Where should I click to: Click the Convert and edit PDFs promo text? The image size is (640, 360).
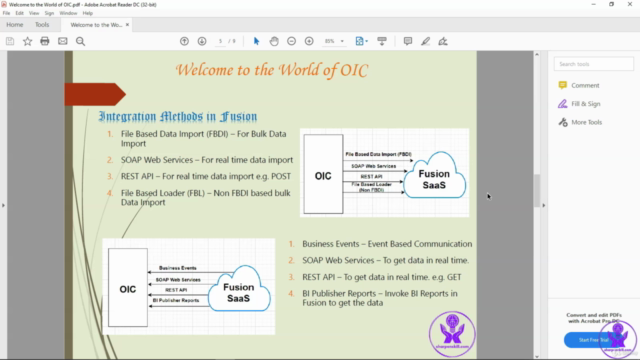coord(593,318)
